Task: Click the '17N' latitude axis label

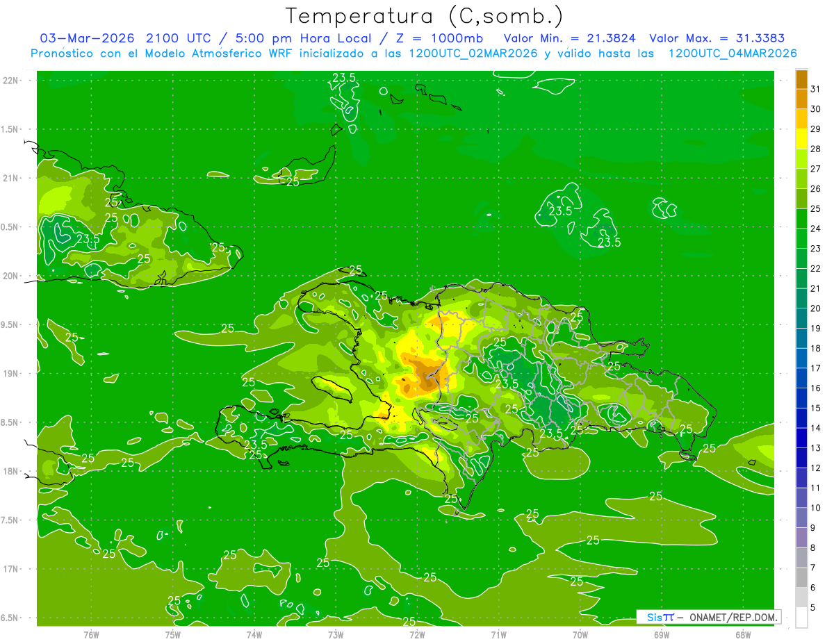Action: (11, 569)
